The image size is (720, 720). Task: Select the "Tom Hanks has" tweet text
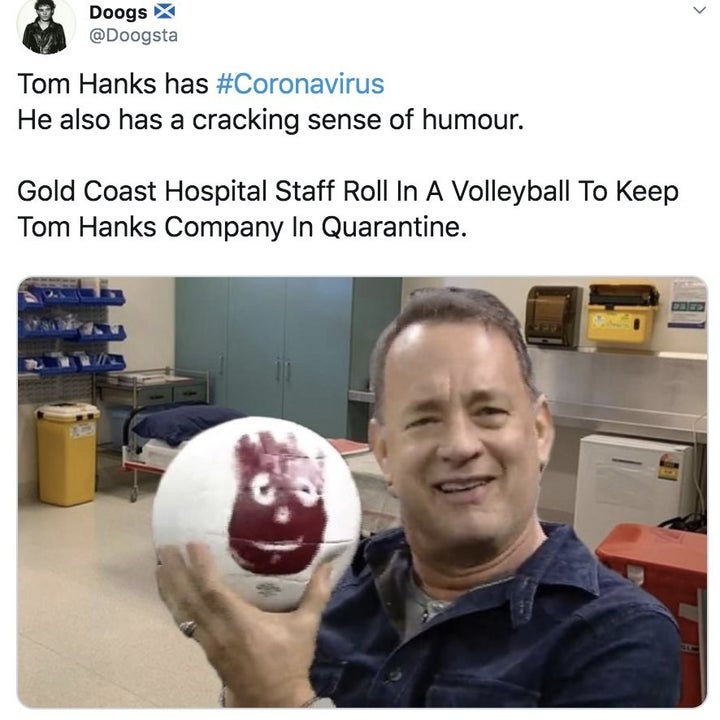[x=113, y=84]
